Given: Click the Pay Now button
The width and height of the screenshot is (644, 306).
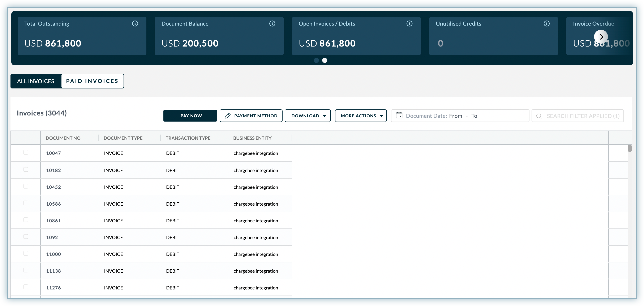Looking at the screenshot, I should point(190,116).
